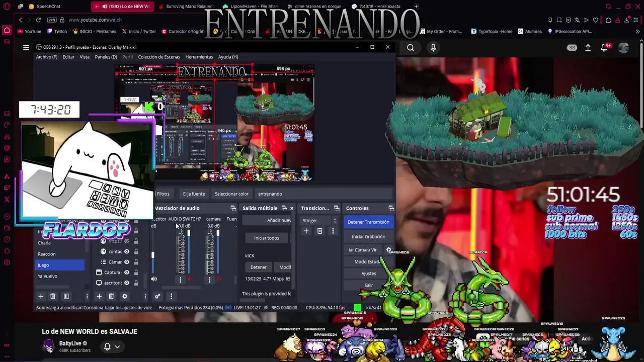Open audio mixer panel three-dot menu
The width and height of the screenshot is (644, 362).
(171, 296)
